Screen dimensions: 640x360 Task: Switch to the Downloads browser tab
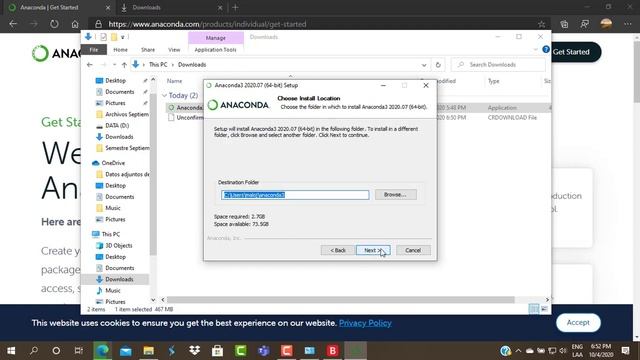(171, 7)
